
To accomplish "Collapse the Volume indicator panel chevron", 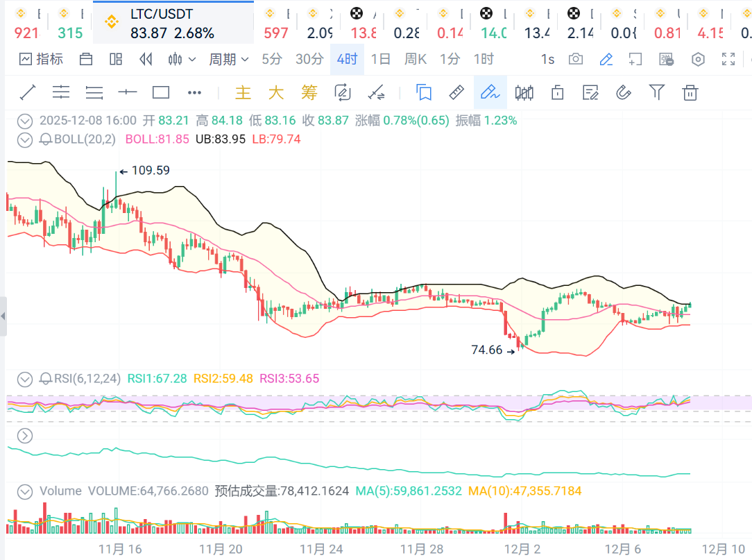I will pos(25,491).
